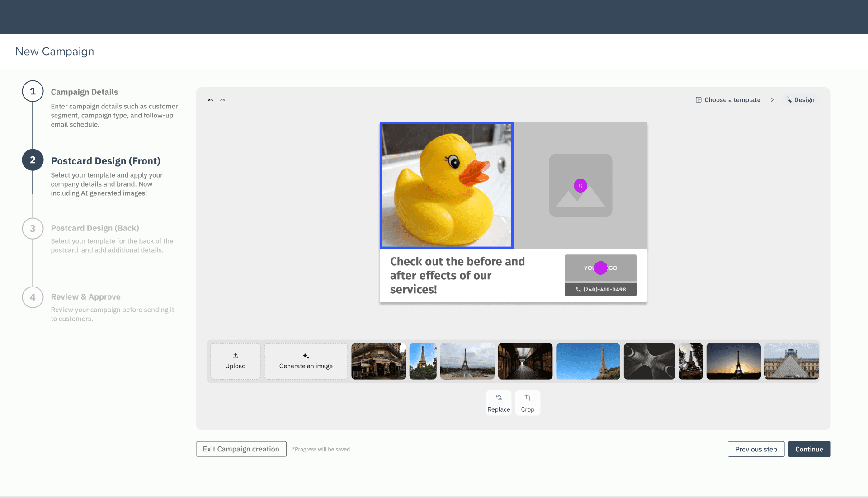The height and width of the screenshot is (498, 868).
Task: Choose the Louvre pyramid thumbnail
Action: tap(792, 361)
